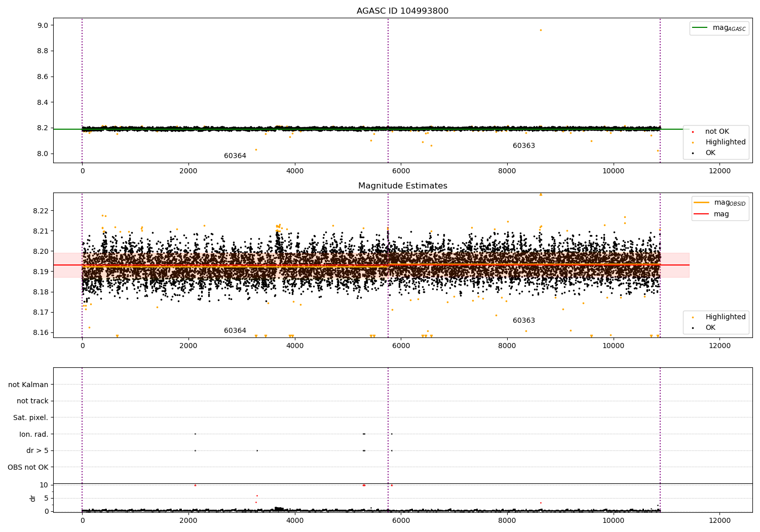
Task: Click the '60363' obsid label in the top plot
Action: click(x=524, y=146)
